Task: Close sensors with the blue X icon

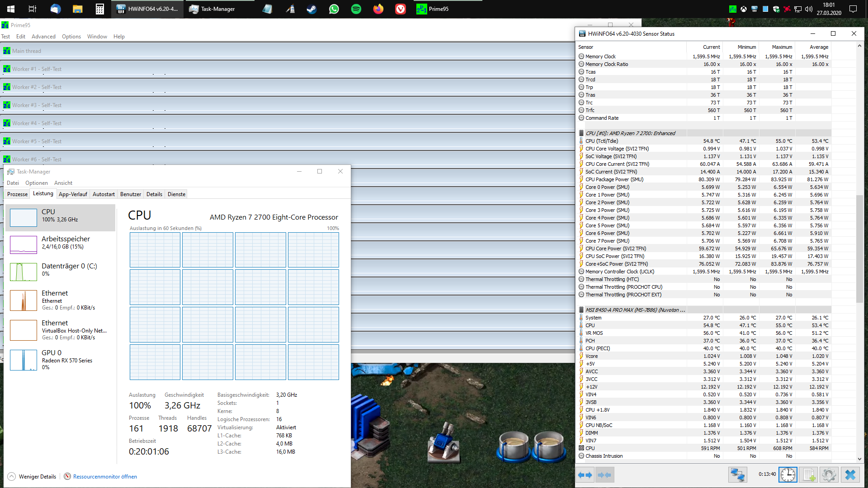Action: (850, 475)
